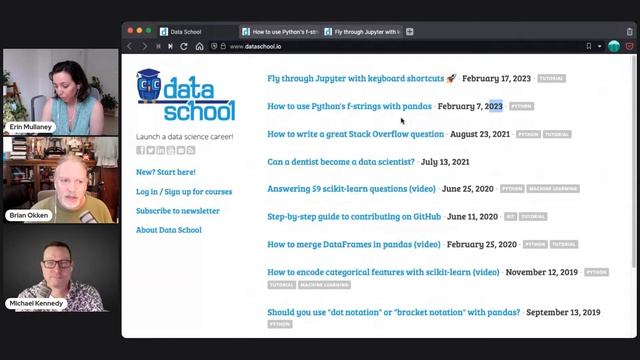
Task: Click the date text February 17, 2023
Action: click(496, 78)
